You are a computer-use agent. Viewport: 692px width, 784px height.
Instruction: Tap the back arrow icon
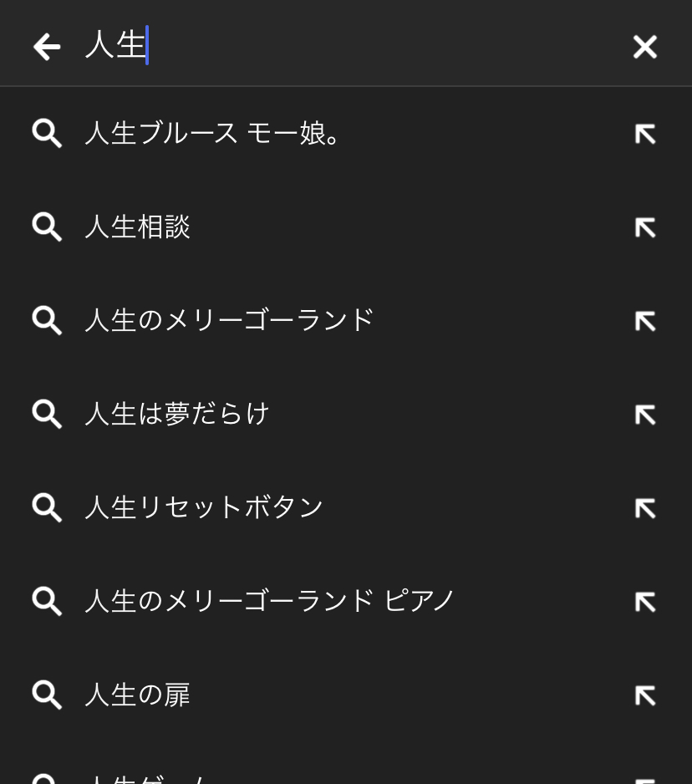[47, 47]
